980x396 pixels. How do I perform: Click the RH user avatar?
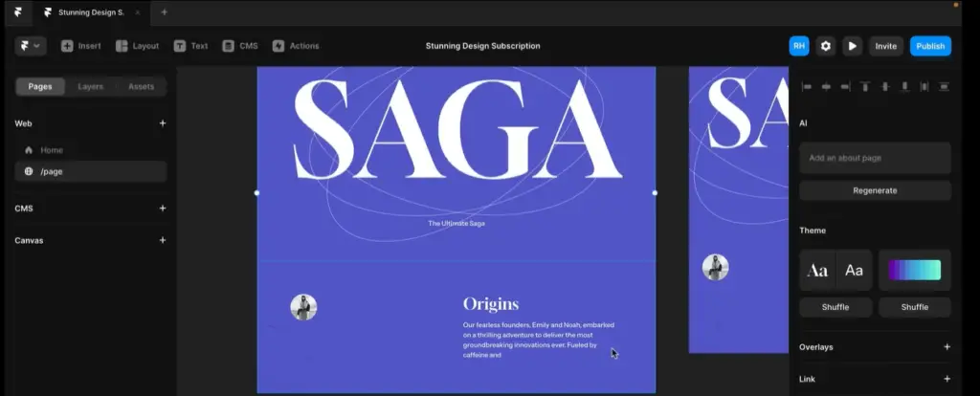799,46
